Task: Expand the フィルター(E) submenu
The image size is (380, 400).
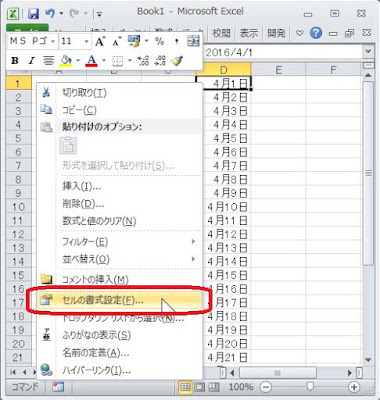Action: 119,242
